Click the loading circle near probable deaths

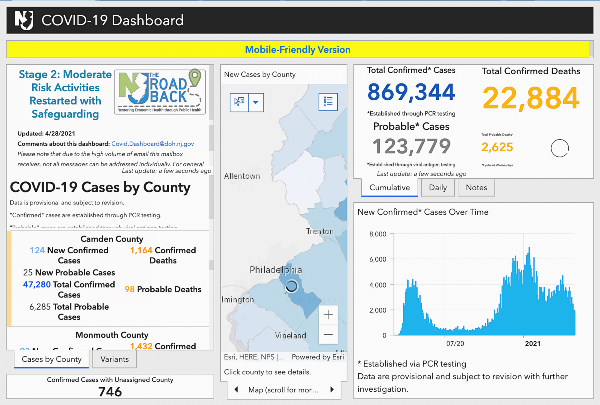[x=561, y=148]
